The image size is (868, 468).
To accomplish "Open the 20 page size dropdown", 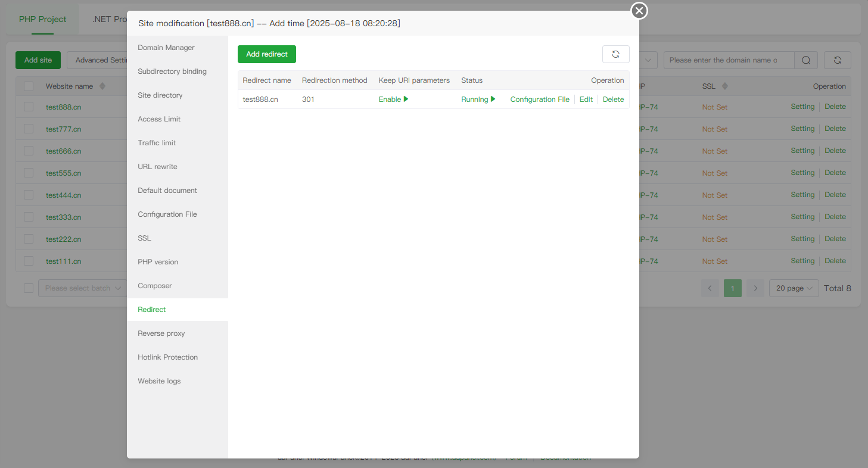I will coord(794,288).
